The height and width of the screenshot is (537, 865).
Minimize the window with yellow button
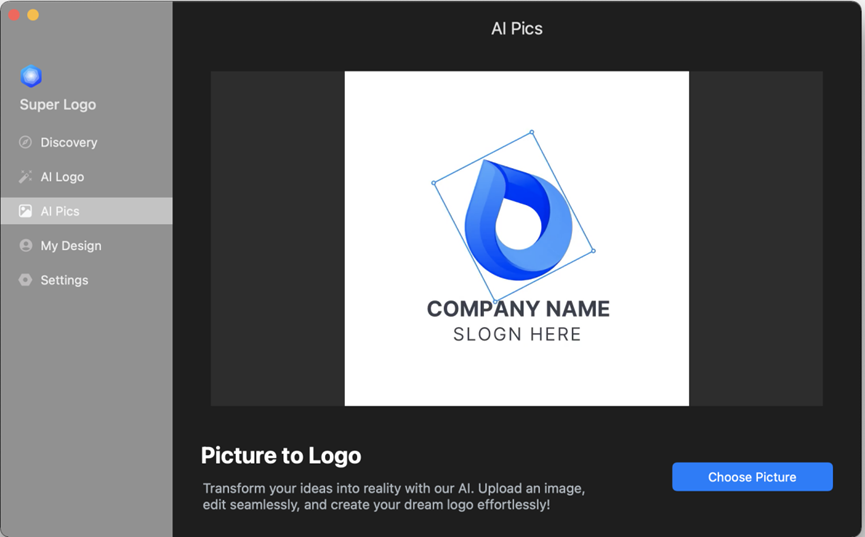pos(33,15)
